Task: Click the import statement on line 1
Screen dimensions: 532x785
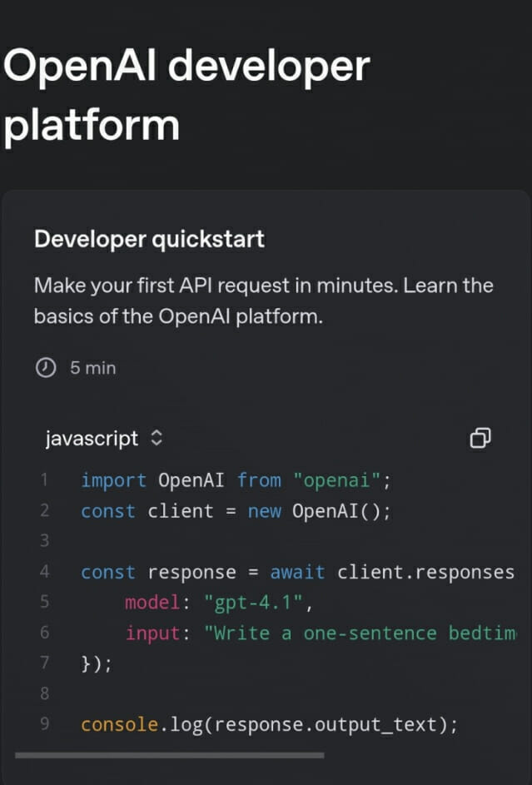Action: coord(236,480)
